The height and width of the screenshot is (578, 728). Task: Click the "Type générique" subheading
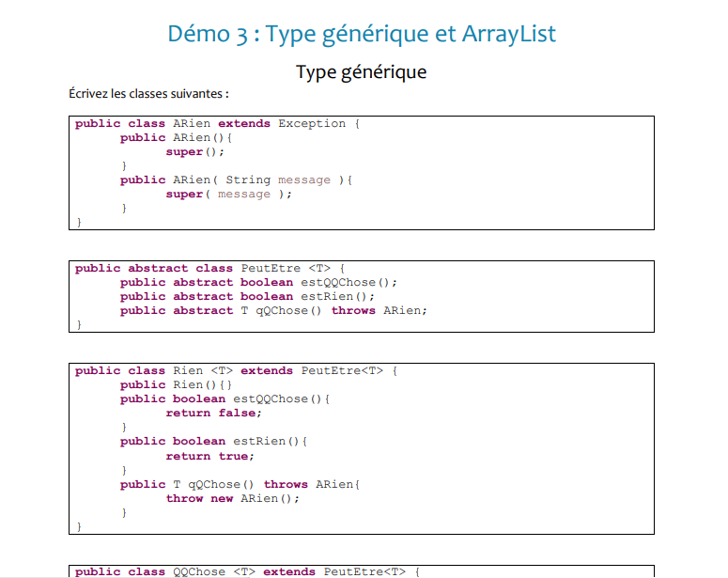[x=362, y=72]
